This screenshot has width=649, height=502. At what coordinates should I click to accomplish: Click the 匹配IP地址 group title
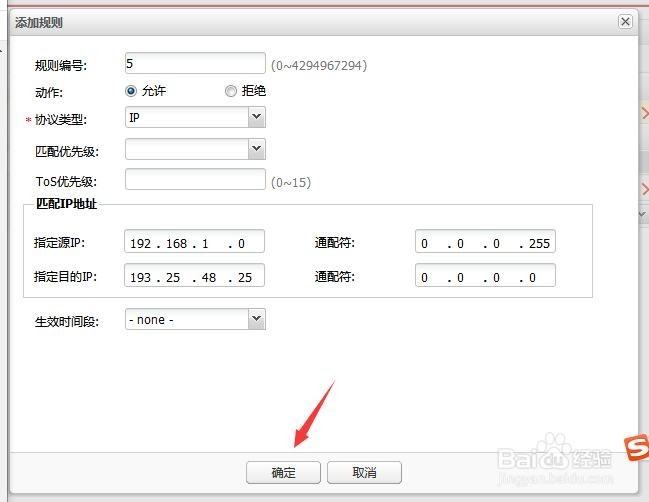pyautogui.click(x=66, y=204)
